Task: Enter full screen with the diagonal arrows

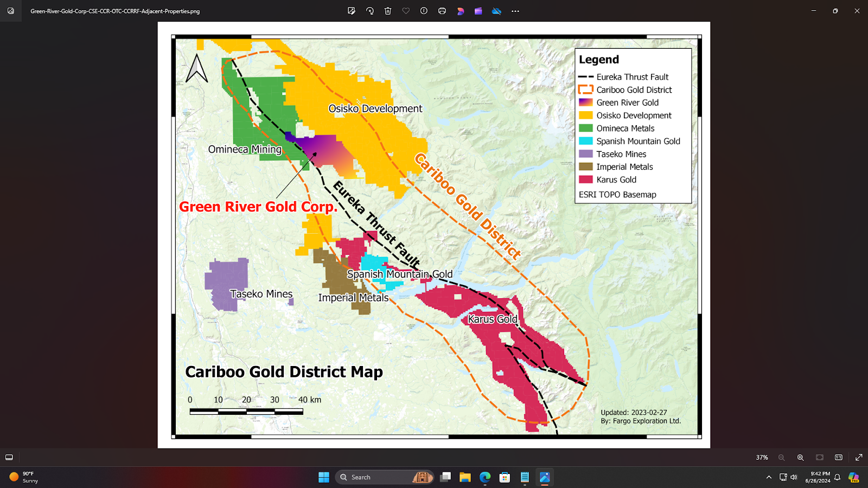Action: tap(859, 458)
